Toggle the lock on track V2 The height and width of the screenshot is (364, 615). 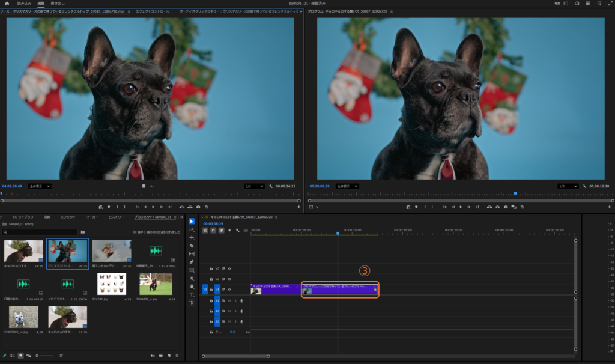(211, 279)
